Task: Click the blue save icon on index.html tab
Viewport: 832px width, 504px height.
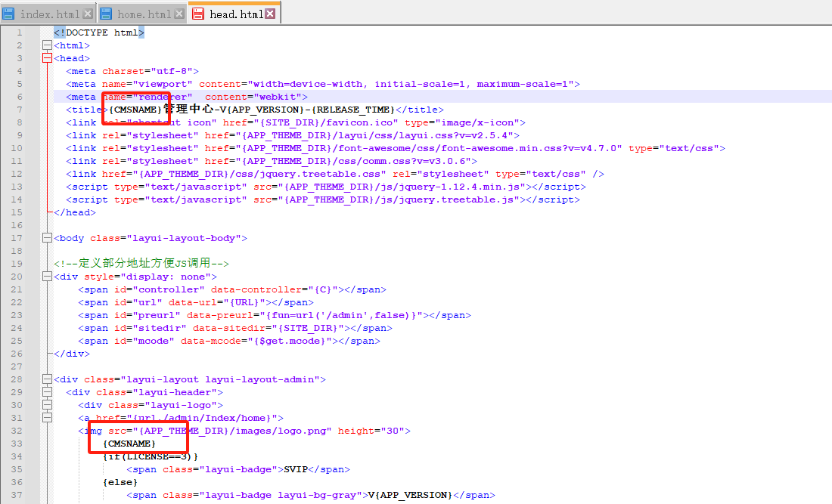Action: pyautogui.click(x=9, y=14)
